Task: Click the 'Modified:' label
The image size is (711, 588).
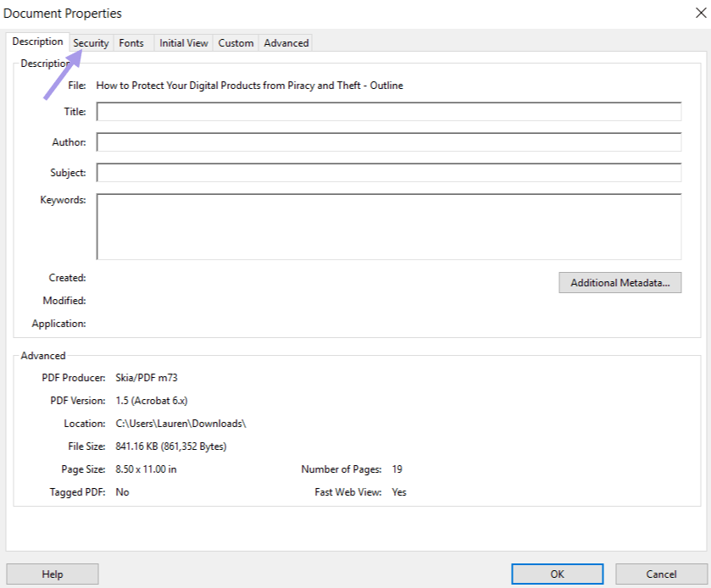Action: (x=64, y=301)
